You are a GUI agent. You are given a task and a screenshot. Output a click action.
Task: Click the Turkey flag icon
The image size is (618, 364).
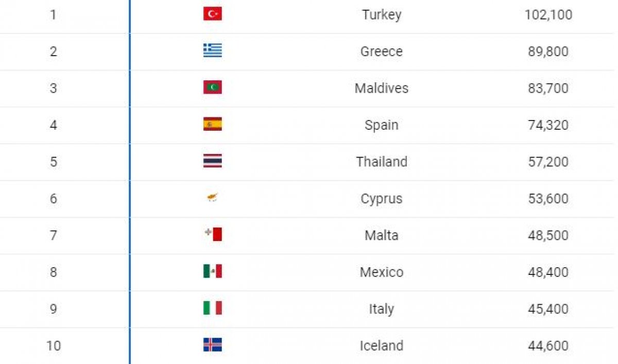click(x=212, y=14)
